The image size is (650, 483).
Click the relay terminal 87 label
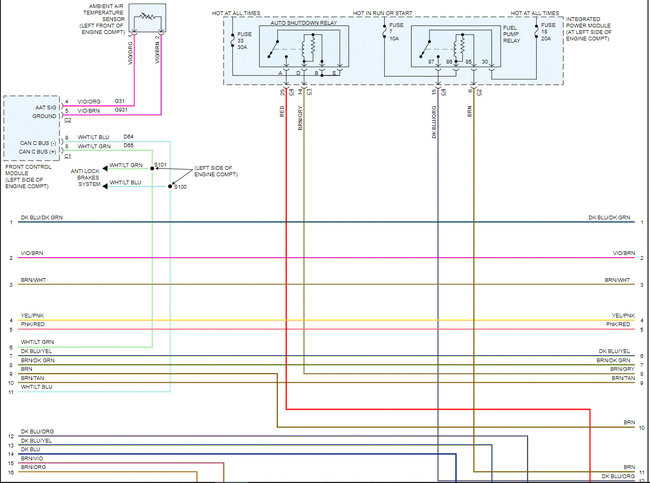431,62
